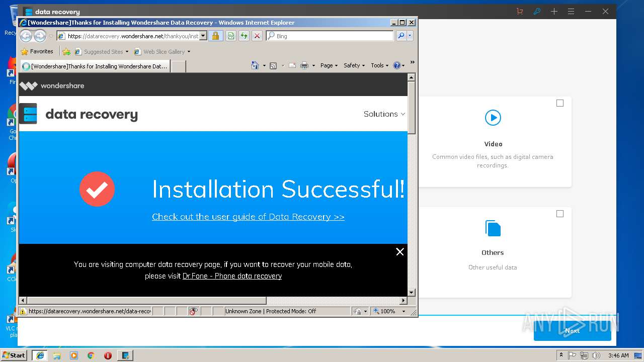Open a new blank tab

(x=179, y=66)
